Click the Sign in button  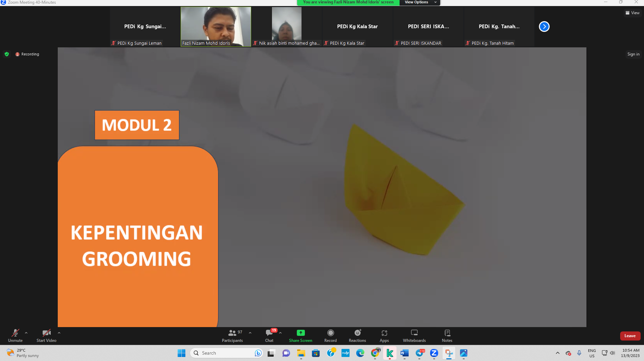point(633,54)
